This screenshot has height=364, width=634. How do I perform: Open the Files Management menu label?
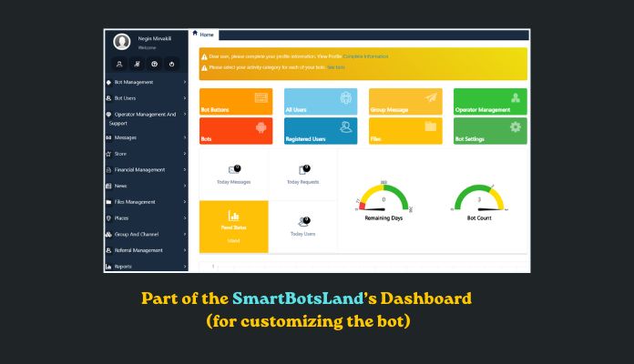coord(135,202)
